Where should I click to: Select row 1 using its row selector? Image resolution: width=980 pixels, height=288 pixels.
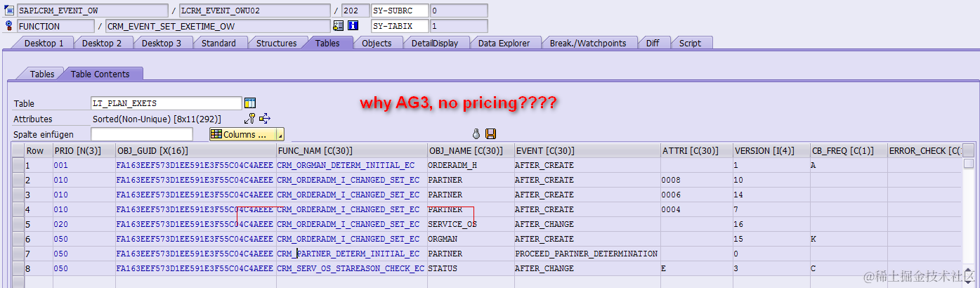click(18, 165)
